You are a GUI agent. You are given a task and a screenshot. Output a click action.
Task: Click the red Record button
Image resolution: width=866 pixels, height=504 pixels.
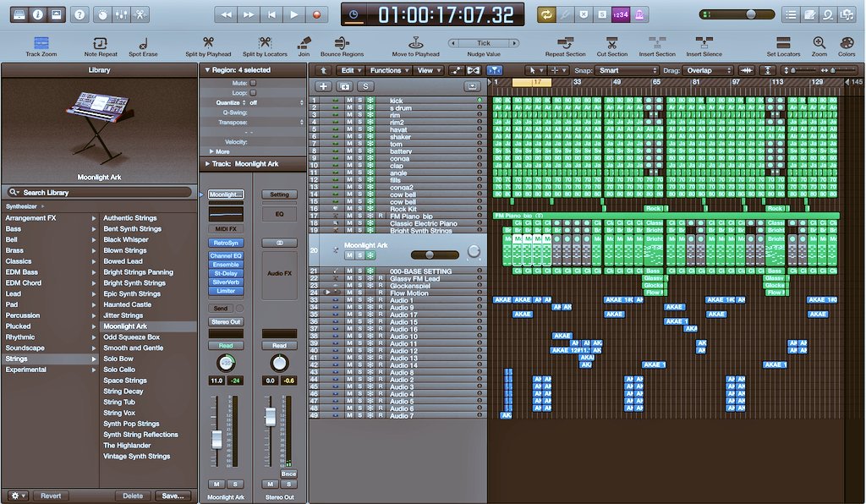tap(316, 15)
